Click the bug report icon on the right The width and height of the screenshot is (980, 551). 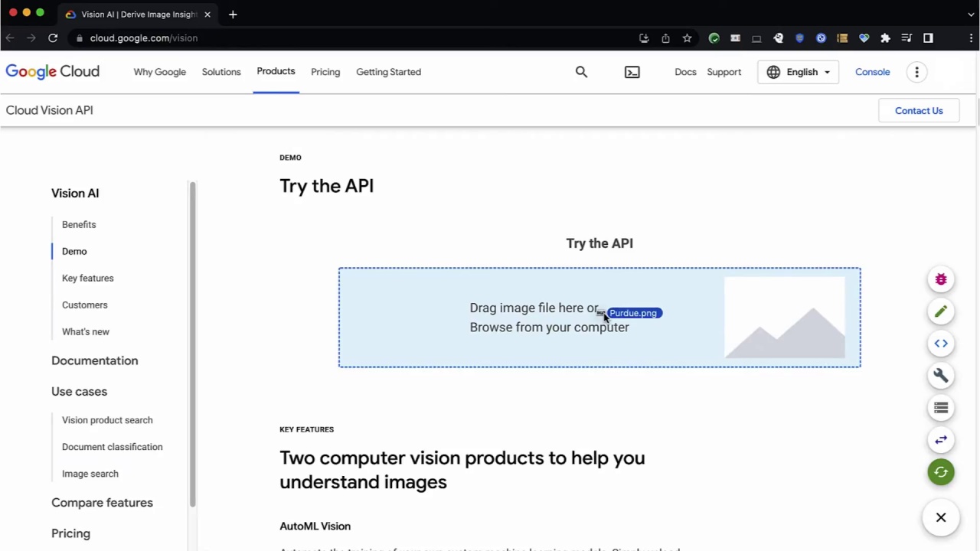(941, 279)
